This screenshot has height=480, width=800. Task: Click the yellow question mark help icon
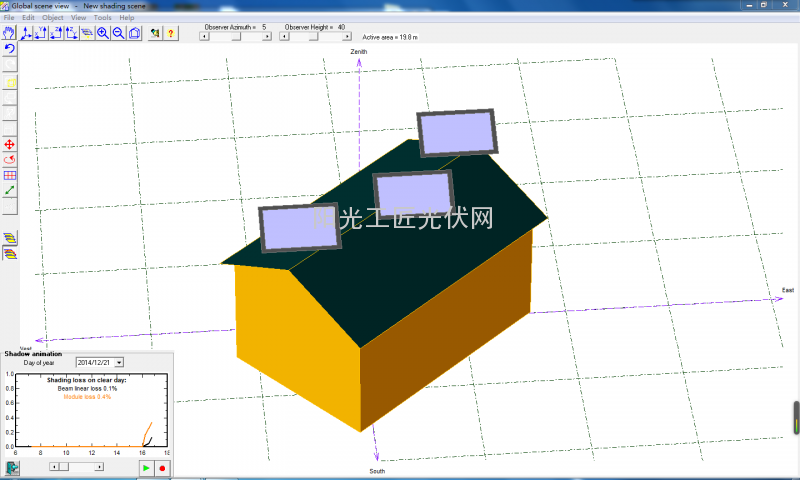click(x=171, y=33)
